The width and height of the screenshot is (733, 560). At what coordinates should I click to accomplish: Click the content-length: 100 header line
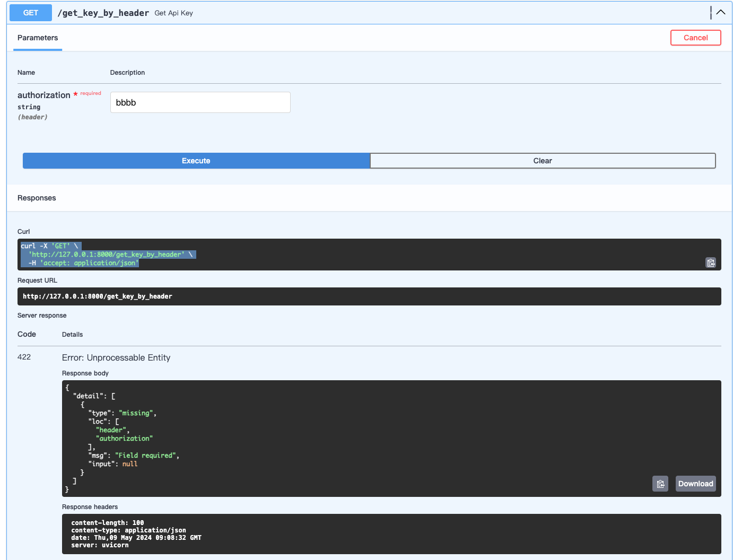point(108,523)
